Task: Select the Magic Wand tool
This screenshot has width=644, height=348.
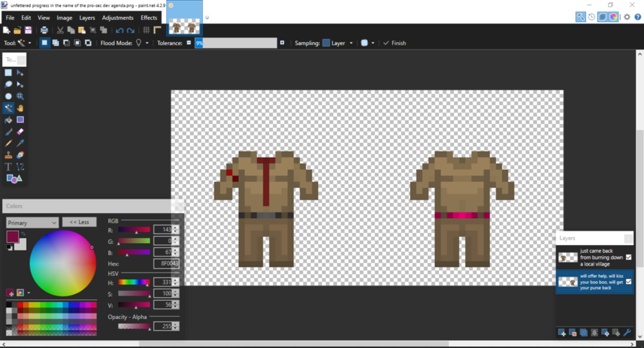Action: click(8, 108)
